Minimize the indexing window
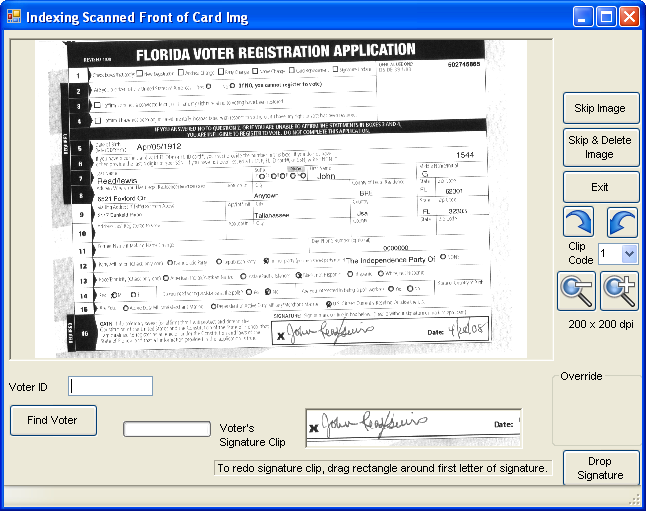646x511 pixels. (583, 17)
